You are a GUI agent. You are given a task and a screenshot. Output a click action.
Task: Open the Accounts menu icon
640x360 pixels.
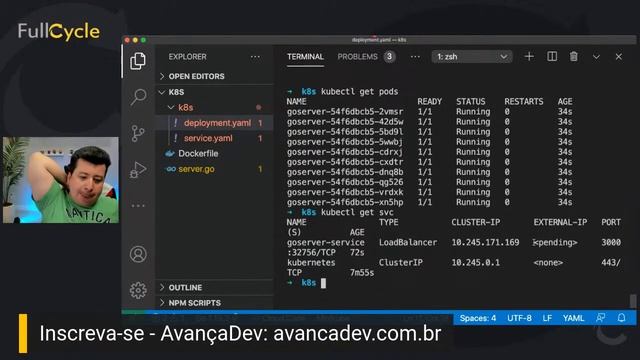tap(138, 254)
